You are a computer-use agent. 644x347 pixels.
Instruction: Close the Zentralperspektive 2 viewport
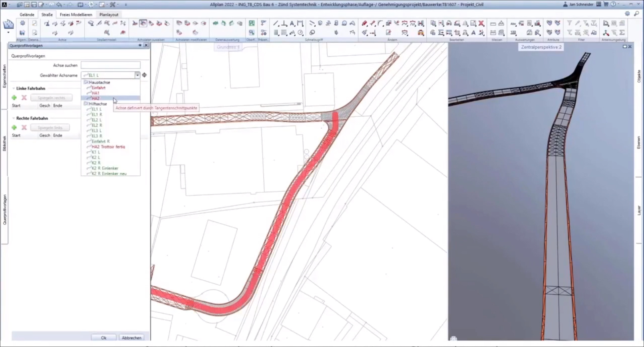630,47
